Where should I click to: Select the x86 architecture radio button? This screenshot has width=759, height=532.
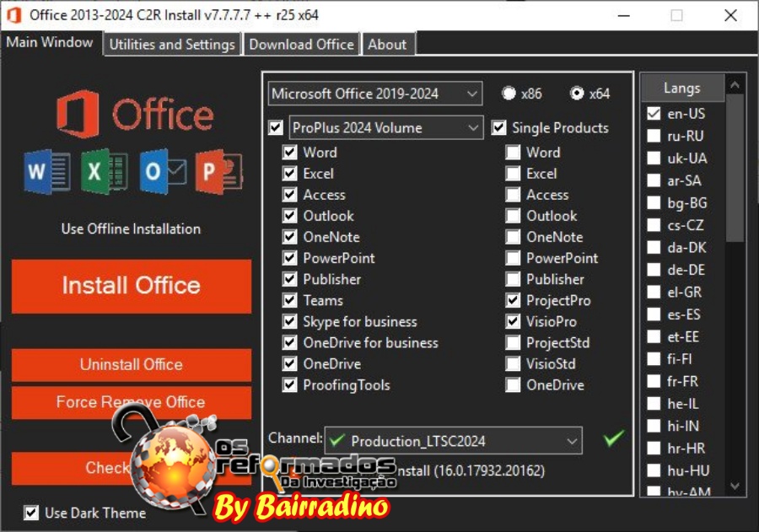click(x=509, y=93)
